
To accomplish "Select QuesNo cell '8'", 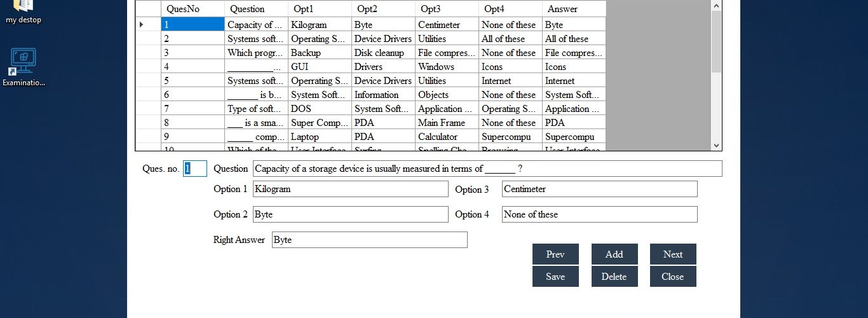I will pyautogui.click(x=193, y=123).
